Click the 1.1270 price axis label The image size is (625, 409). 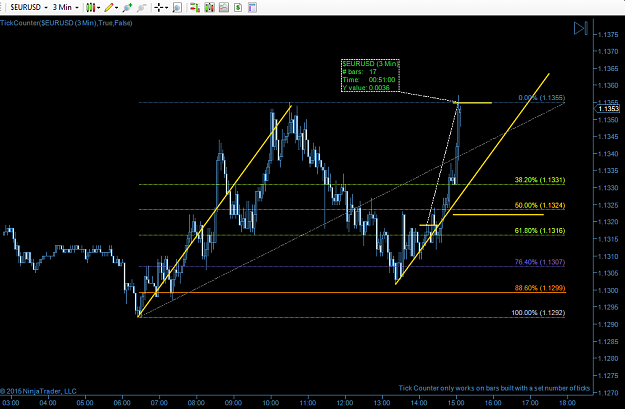point(608,393)
